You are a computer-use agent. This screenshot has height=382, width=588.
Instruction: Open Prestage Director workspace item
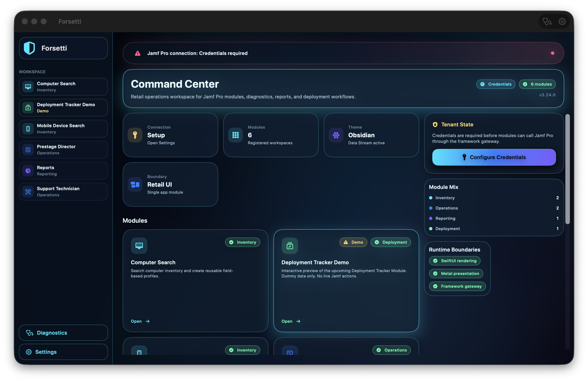[63, 150]
